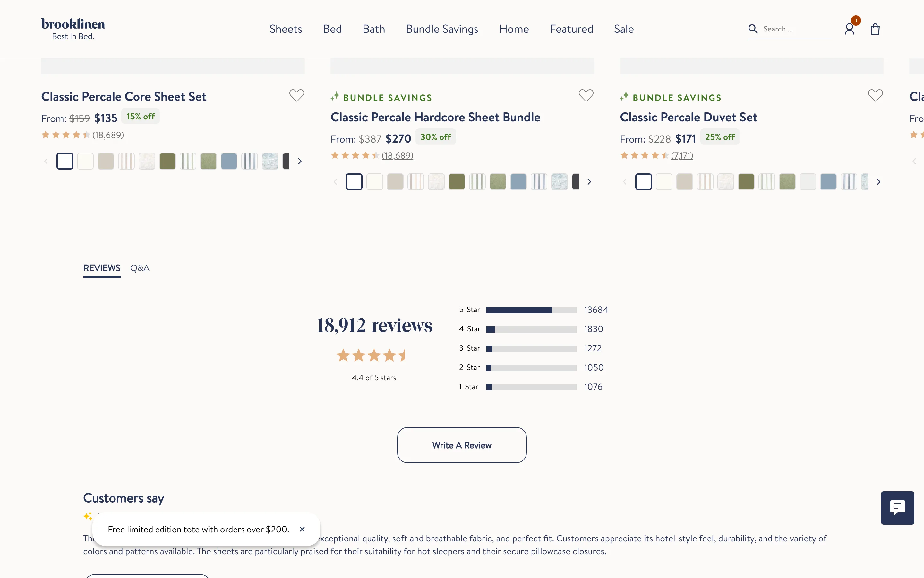Switch to the REVIEWS tab
924x578 pixels.
pos(102,268)
